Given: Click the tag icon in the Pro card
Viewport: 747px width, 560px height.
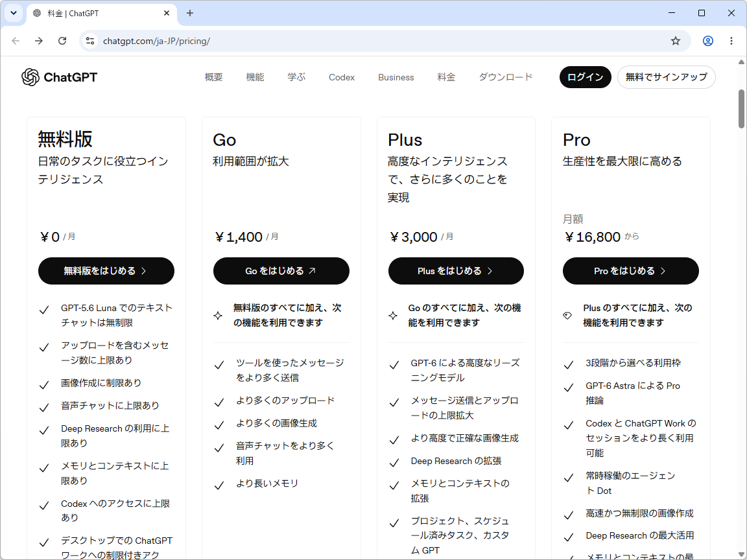Looking at the screenshot, I should tap(567, 315).
